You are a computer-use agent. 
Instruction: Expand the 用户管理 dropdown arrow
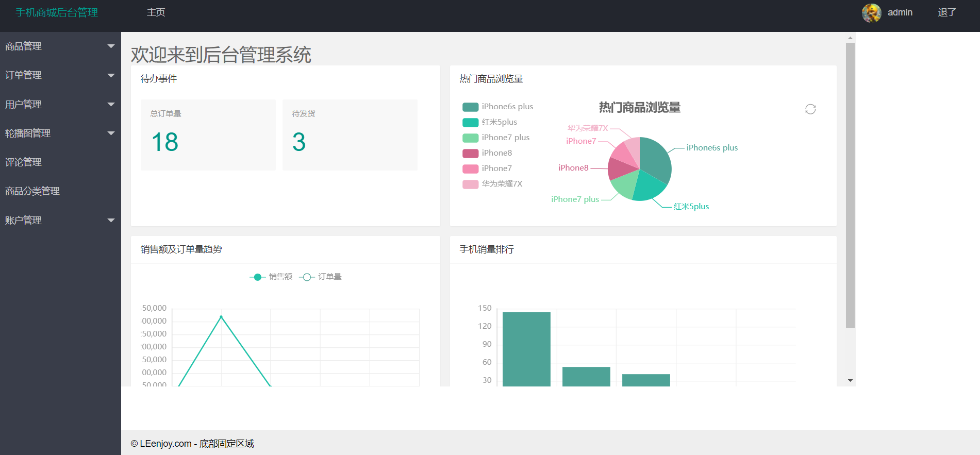tap(111, 105)
